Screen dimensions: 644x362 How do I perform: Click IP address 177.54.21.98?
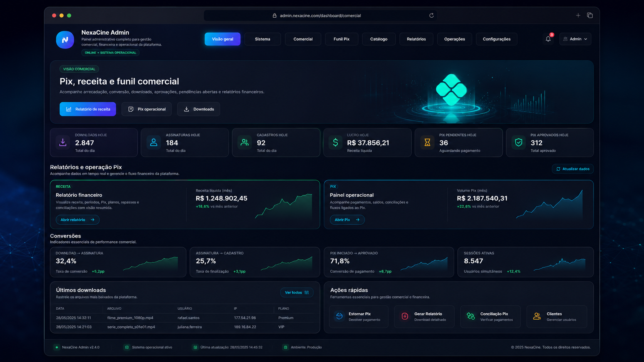click(245, 318)
